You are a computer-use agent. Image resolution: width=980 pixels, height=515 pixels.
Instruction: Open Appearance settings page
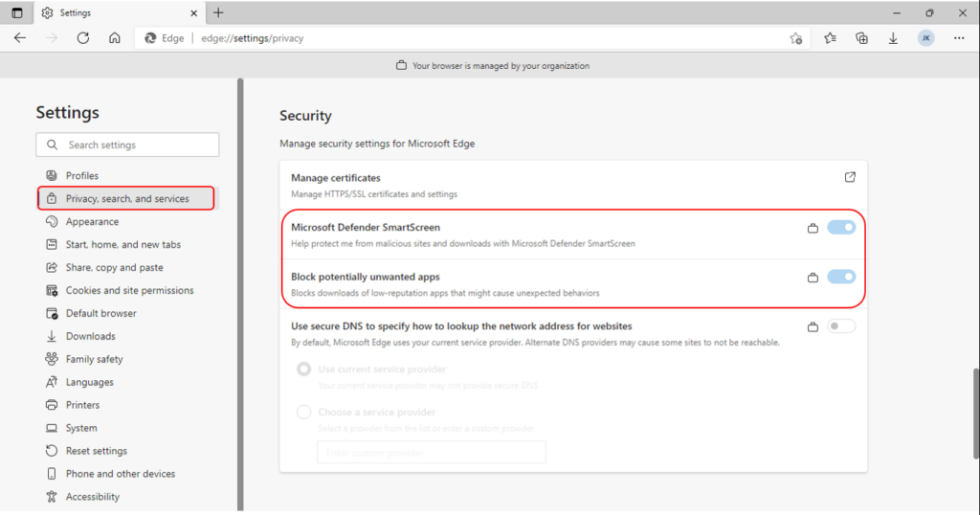tap(125, 222)
